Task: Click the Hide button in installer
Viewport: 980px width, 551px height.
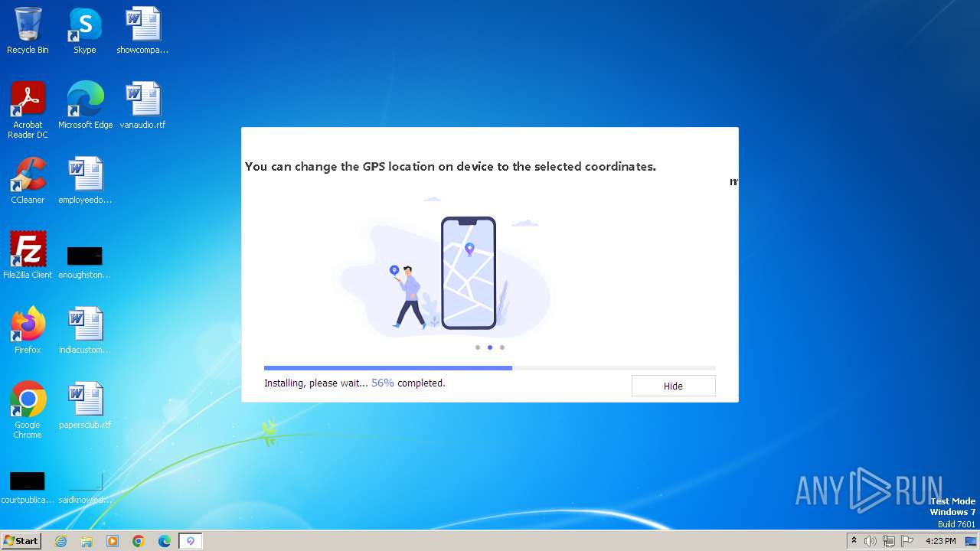Action: [x=673, y=386]
